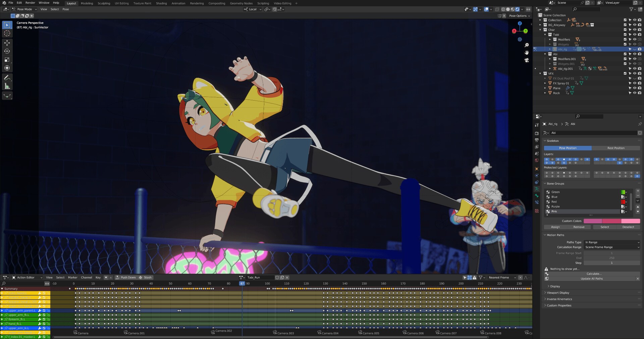Switch to the Animation workspace tab
Viewport: 644px width, 339px height.
tap(178, 3)
